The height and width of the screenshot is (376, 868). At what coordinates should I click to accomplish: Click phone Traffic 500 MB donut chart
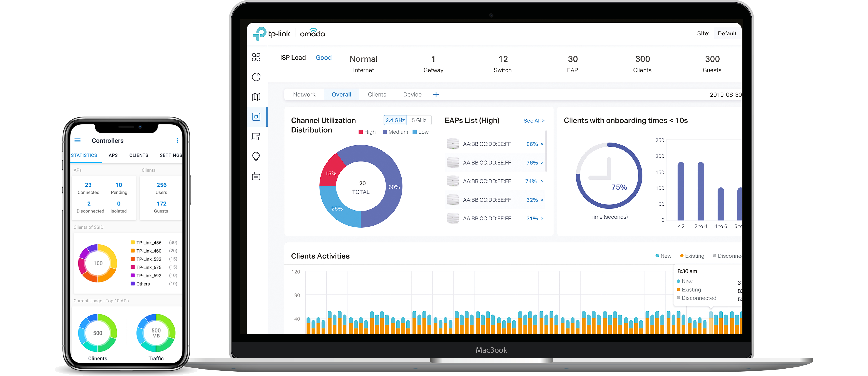[156, 333]
